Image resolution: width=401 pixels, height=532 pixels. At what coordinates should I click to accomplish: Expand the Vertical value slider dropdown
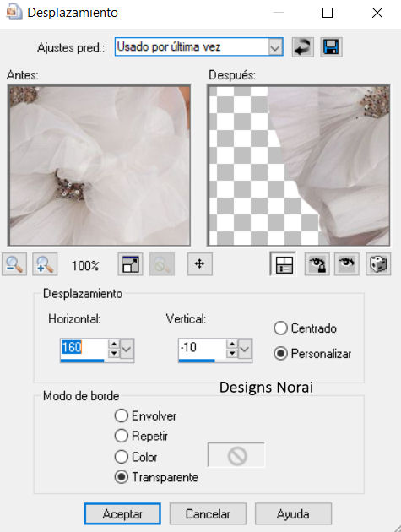tap(245, 349)
